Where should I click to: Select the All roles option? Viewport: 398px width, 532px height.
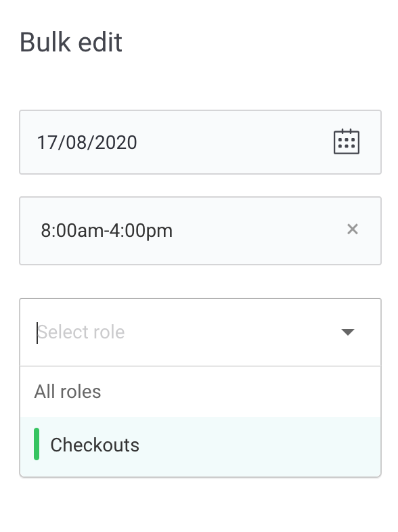pyautogui.click(x=200, y=392)
